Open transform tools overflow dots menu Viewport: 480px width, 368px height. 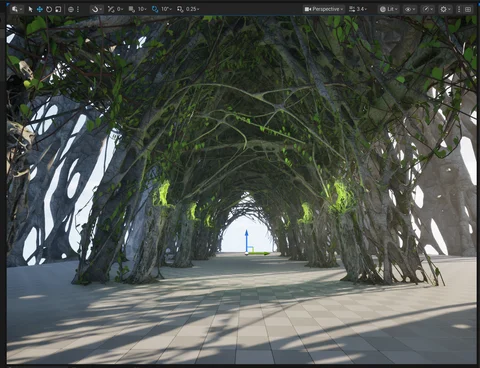(x=78, y=9)
